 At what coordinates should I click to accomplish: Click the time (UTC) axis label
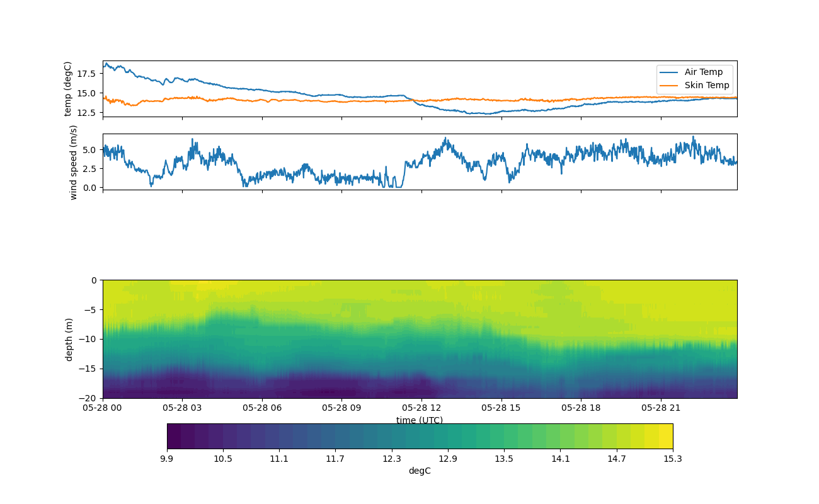point(420,420)
